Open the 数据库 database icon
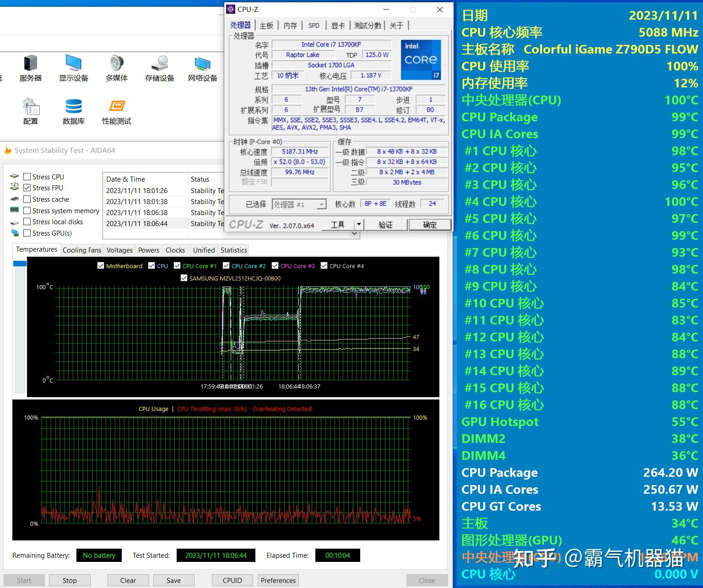Screen dimensions: 703x588 click(x=74, y=112)
